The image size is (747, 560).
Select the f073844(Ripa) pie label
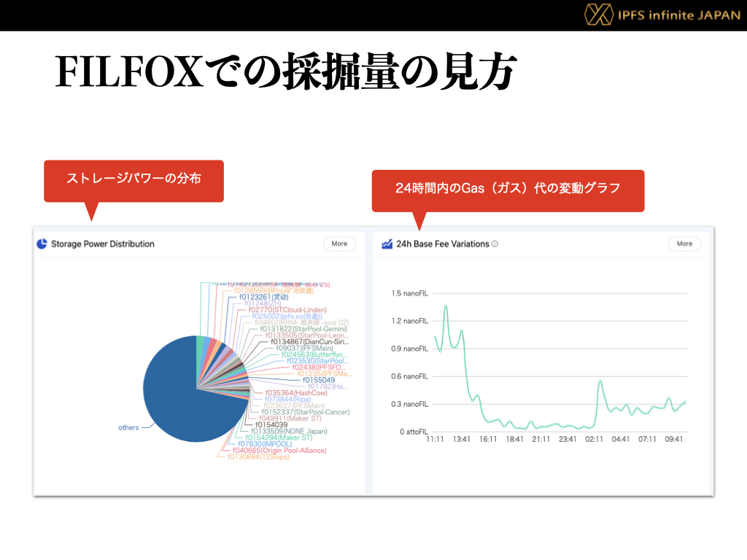(287, 400)
